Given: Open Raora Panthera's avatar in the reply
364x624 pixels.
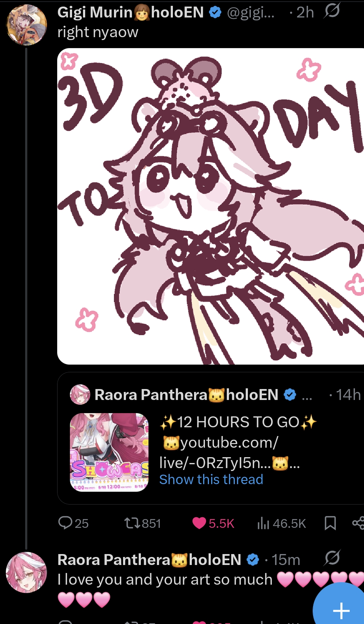Looking at the screenshot, I should click(27, 572).
